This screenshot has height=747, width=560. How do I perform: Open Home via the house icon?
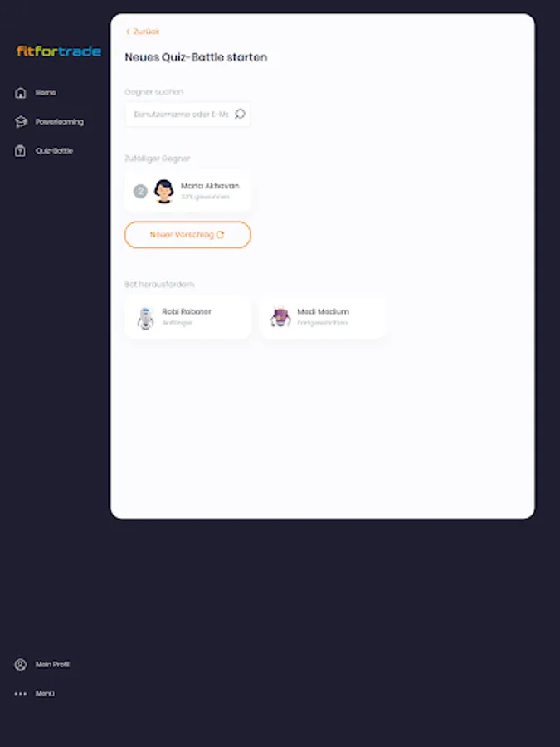(x=21, y=93)
